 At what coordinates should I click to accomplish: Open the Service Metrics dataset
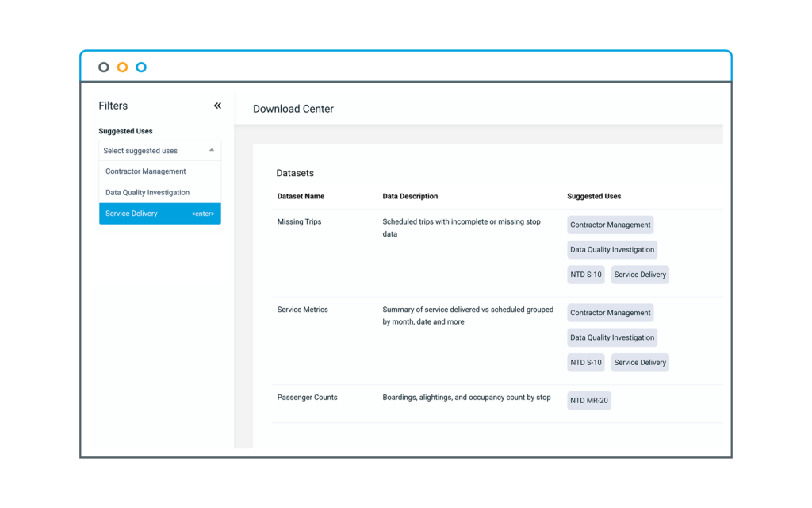click(301, 309)
